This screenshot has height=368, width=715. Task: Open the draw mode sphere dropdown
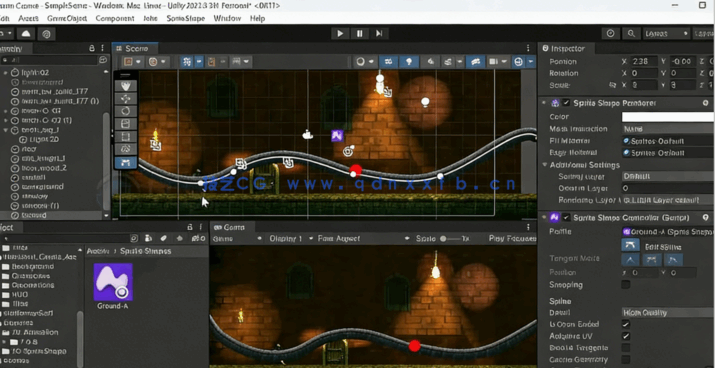pyautogui.click(x=365, y=62)
